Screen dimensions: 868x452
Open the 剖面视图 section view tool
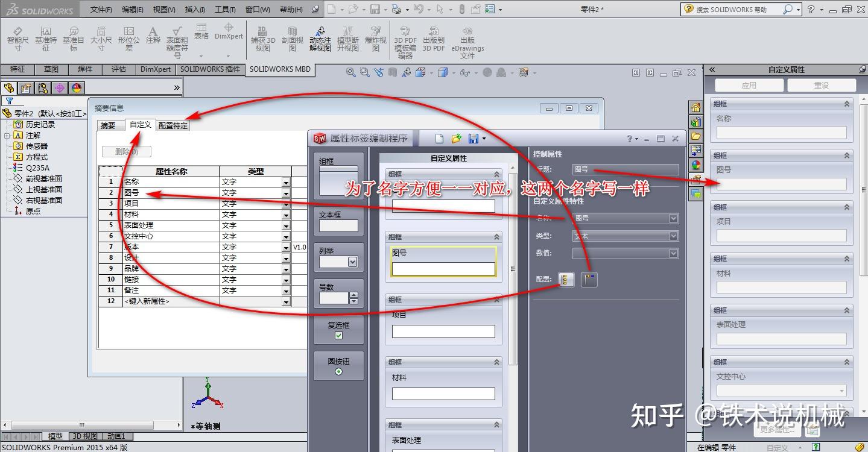point(293,39)
